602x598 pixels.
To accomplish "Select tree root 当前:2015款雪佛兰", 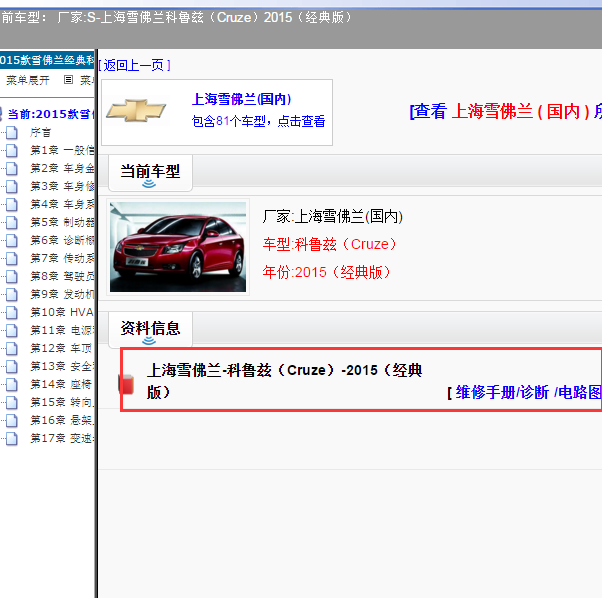I will tap(50, 114).
